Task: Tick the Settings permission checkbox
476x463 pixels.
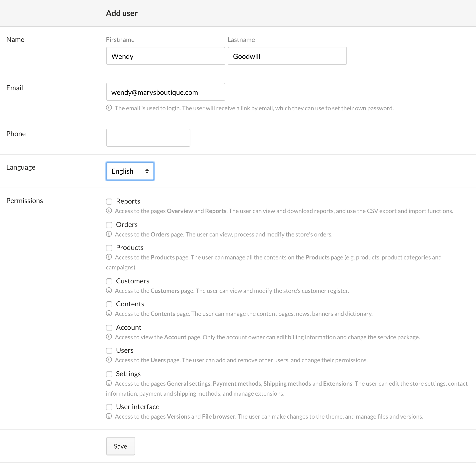Action: (109, 374)
